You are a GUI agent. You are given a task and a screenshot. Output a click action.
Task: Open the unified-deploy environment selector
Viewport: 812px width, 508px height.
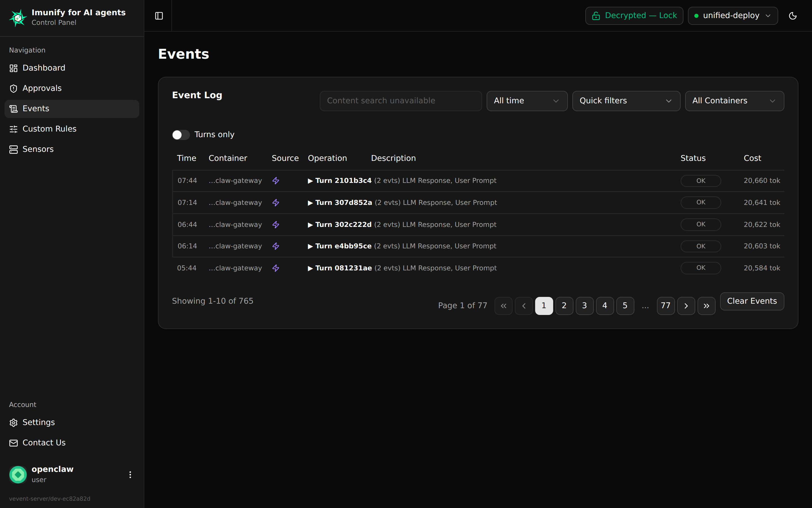pyautogui.click(x=733, y=16)
